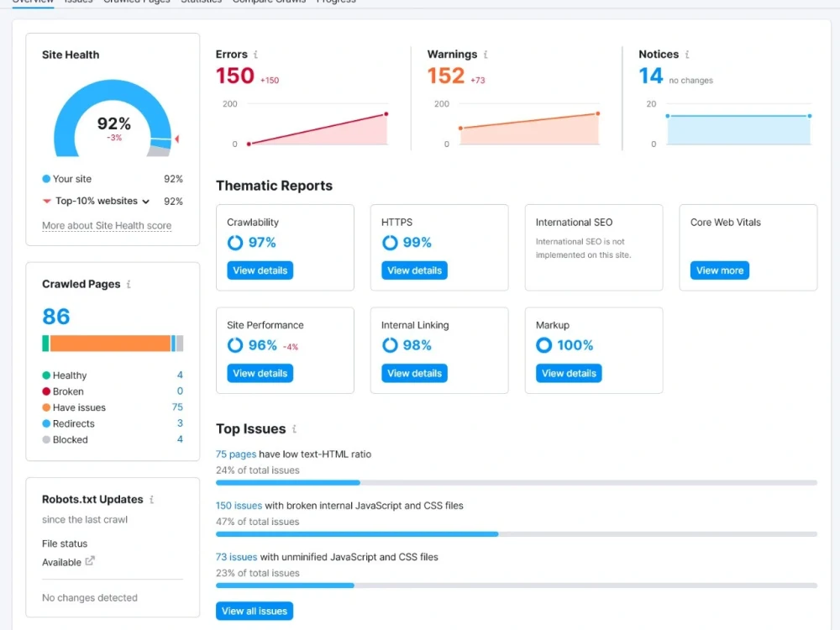Select the Have issues count 75
Screen dimensions: 840x630
[177, 407]
